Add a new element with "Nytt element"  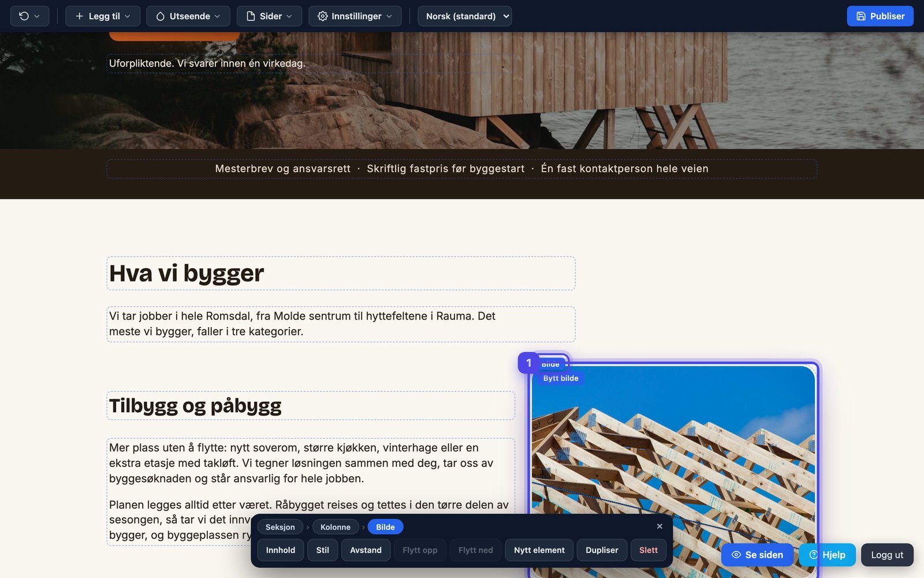539,550
